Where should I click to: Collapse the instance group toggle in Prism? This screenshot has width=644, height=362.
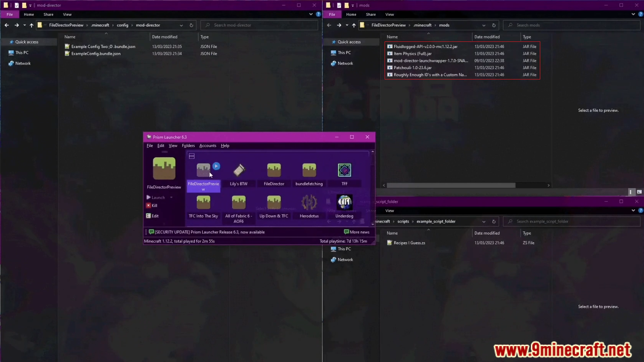[x=192, y=156]
